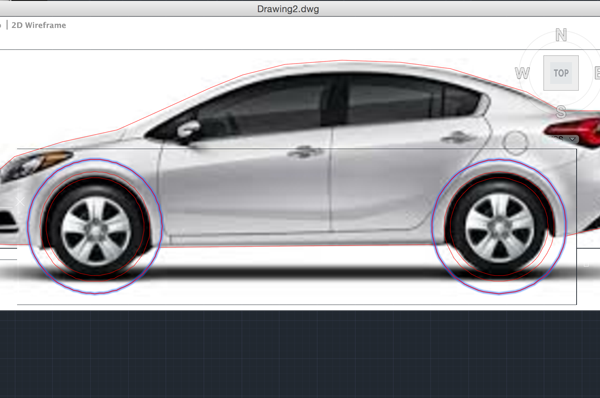The image size is (600, 398).
Task: Click the S compass direction on ViewCube
Action: [561, 111]
